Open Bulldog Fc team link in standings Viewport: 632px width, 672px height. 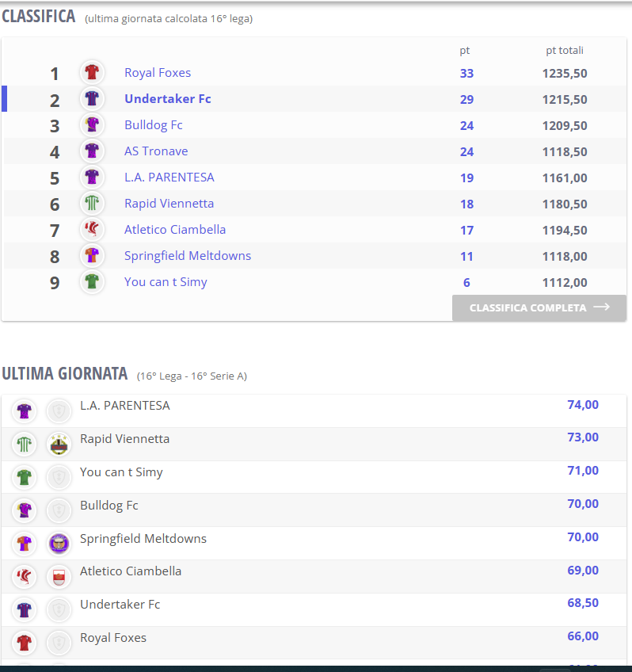[x=154, y=125]
